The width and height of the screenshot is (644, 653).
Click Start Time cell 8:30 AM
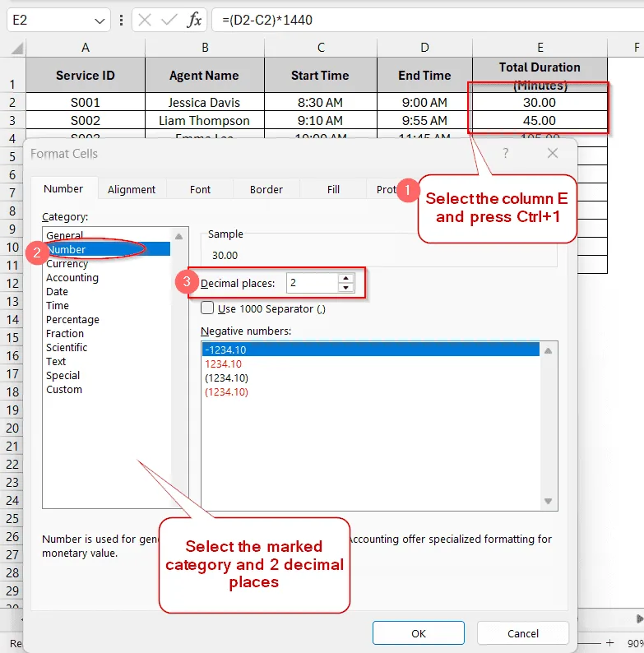(x=320, y=102)
